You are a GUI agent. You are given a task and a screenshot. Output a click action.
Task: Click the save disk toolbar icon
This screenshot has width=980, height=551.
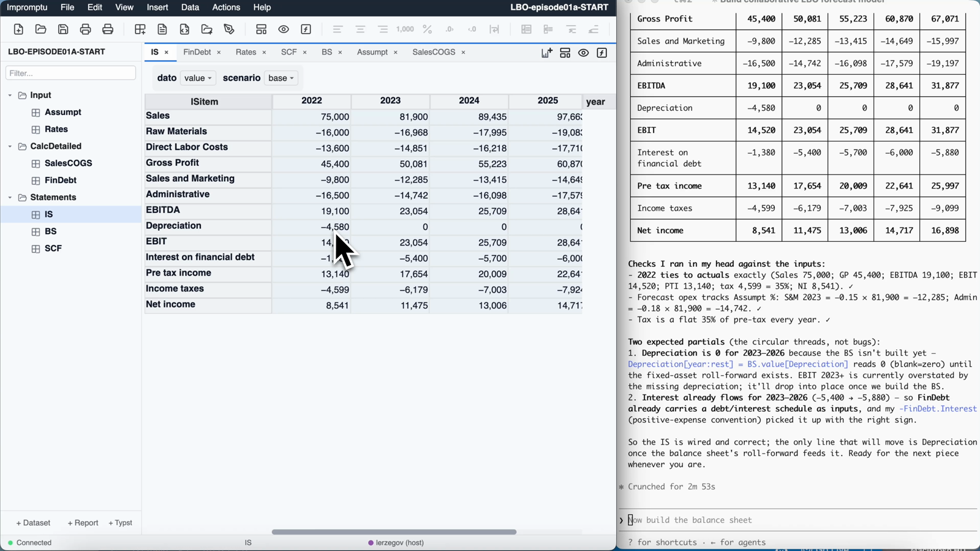(63, 29)
